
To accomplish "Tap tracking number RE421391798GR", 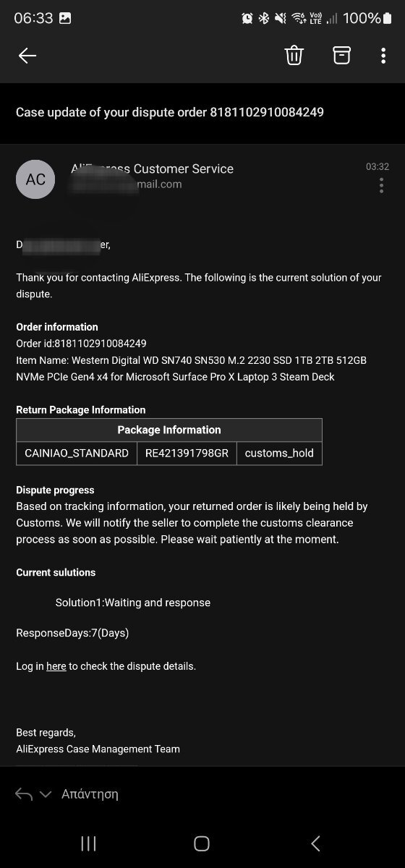I will (187, 454).
